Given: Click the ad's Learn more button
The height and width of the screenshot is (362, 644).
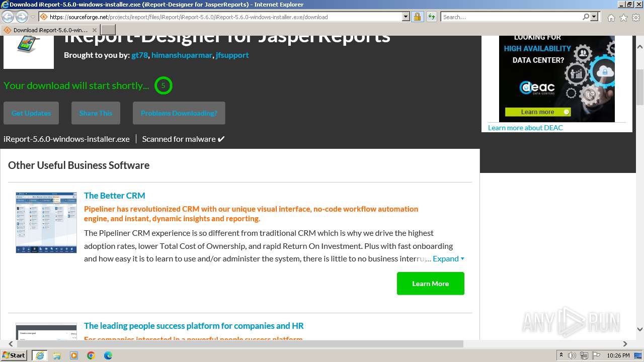Looking at the screenshot, I should coord(538,112).
